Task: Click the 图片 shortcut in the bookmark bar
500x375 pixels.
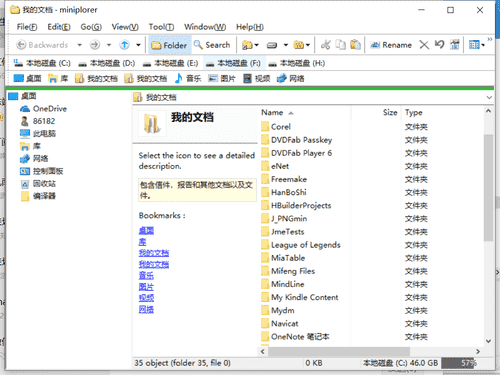Action: point(222,79)
